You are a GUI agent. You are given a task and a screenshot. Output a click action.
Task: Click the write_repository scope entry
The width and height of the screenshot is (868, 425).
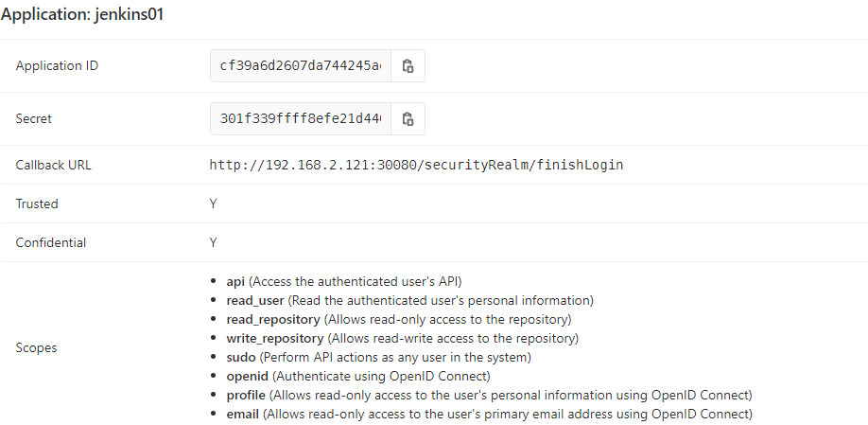pyautogui.click(x=403, y=338)
